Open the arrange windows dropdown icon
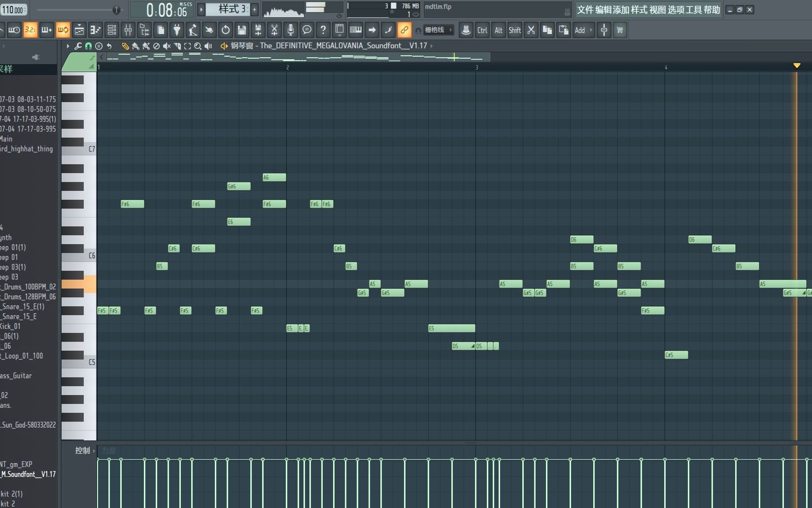This screenshot has height=508, width=812. (339, 30)
